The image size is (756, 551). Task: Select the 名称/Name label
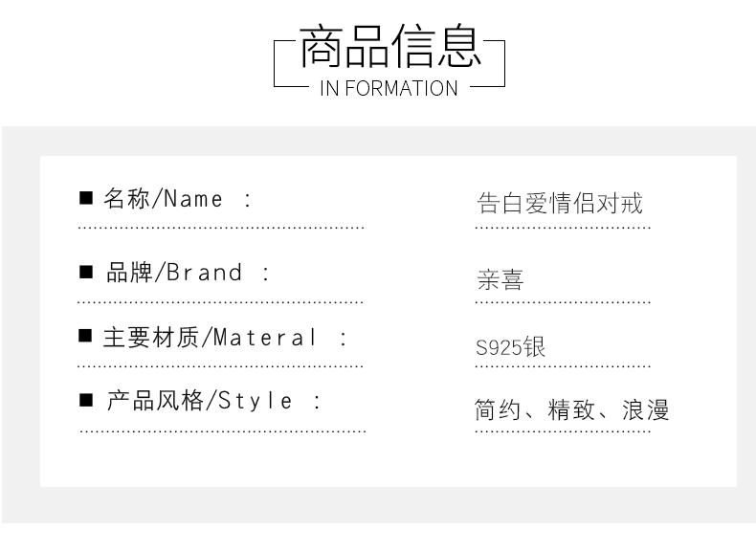click(163, 198)
